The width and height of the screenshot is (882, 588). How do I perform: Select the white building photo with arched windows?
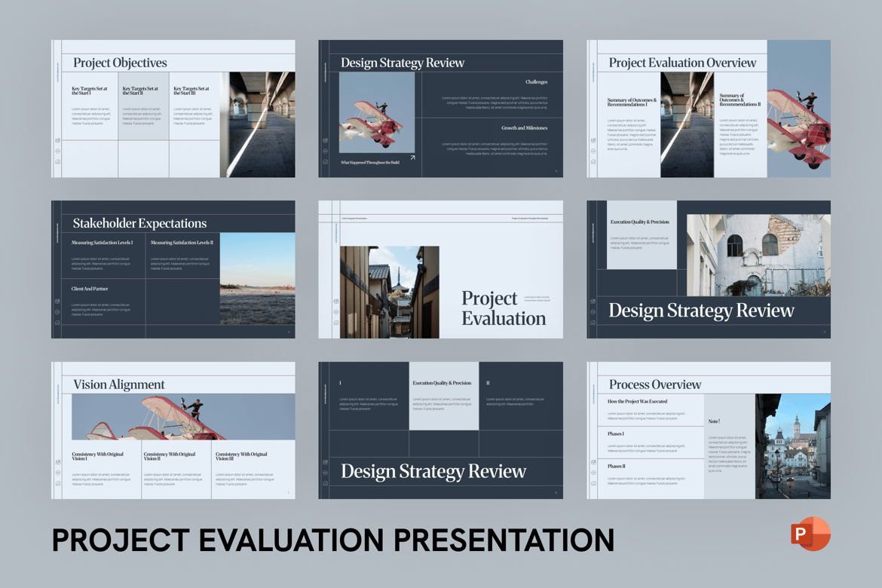point(758,255)
